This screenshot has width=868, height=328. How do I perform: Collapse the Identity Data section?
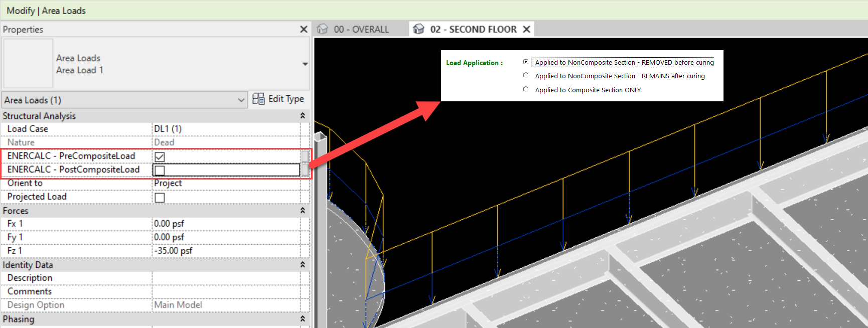303,265
